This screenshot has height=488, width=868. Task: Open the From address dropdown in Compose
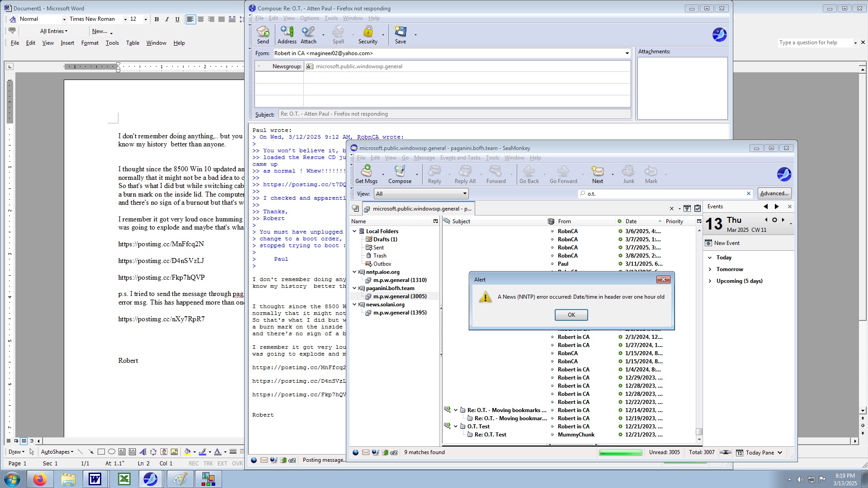point(627,53)
